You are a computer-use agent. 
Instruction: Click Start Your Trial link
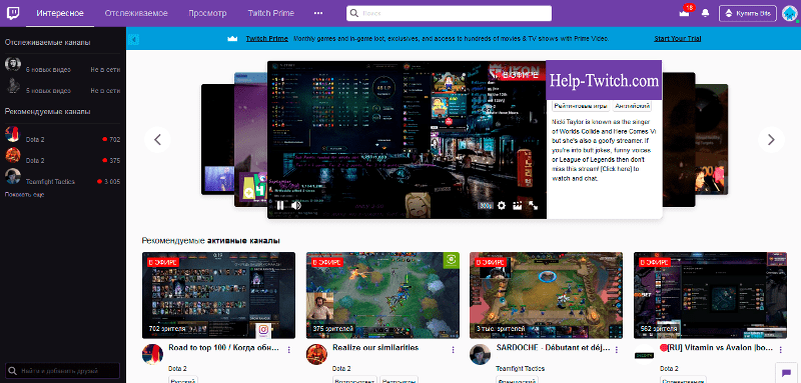(x=677, y=38)
